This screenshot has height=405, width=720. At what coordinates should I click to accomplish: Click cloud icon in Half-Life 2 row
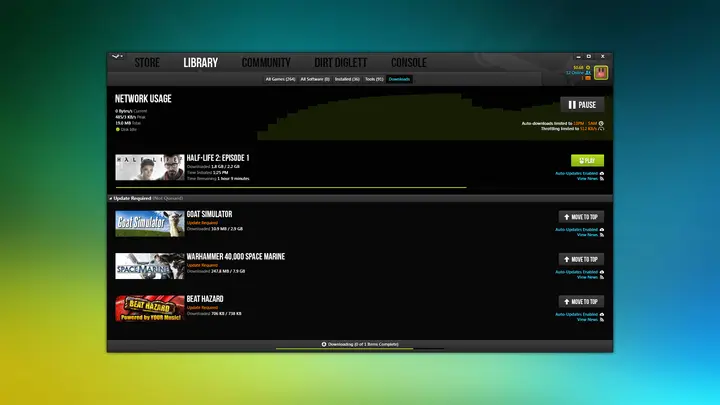coord(602,174)
